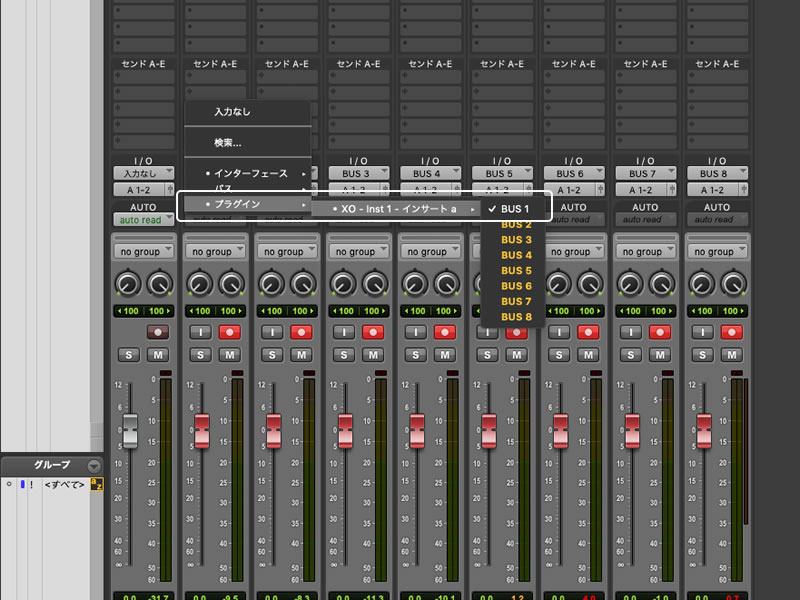Select BUS 8 in the plugin bus submenu

[513, 317]
